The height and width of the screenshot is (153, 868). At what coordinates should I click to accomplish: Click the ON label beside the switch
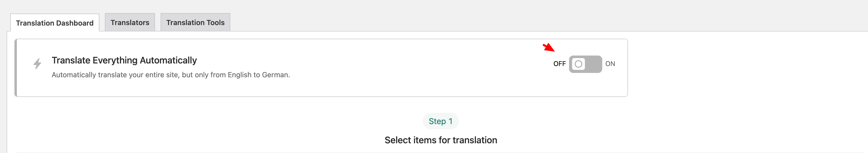(610, 64)
